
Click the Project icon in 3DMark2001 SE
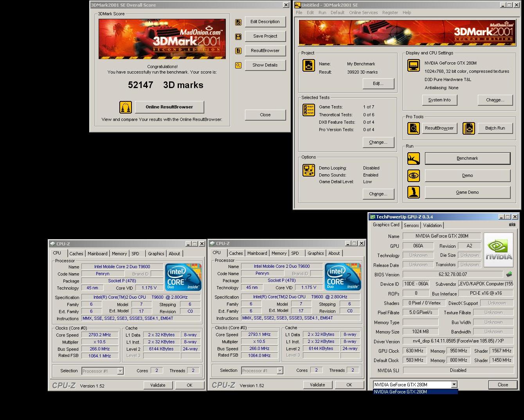click(309, 65)
